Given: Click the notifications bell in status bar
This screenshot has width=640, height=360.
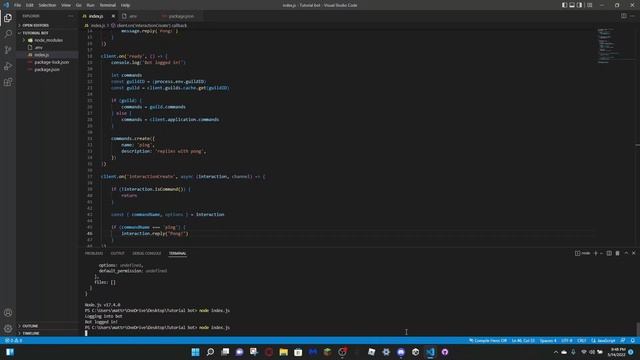Looking at the screenshot, I should tap(633, 340).
